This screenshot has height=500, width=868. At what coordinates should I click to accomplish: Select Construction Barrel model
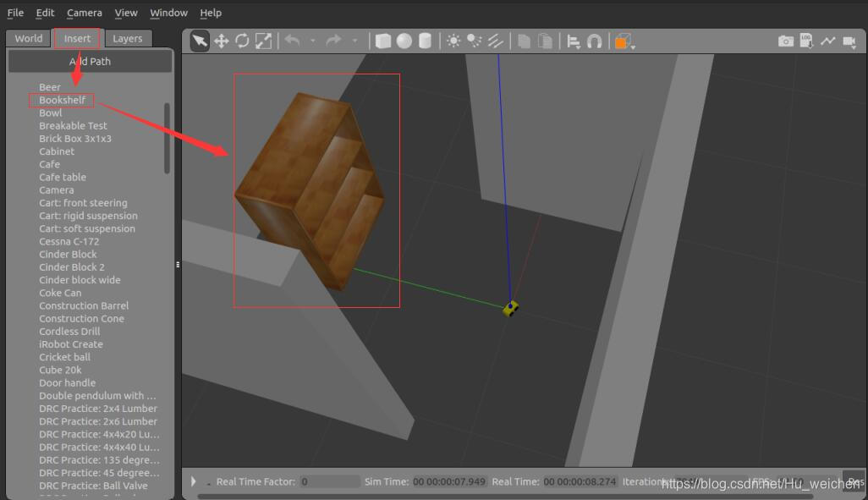tap(84, 305)
